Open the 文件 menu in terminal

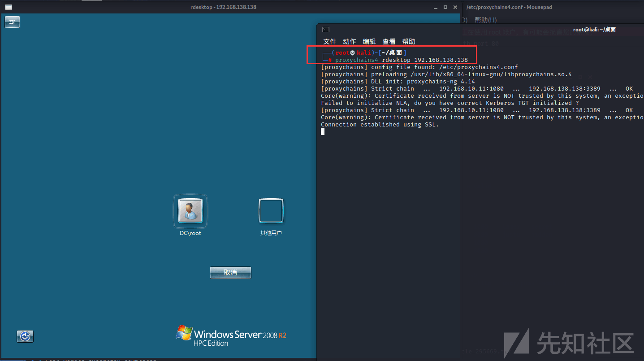pos(329,41)
